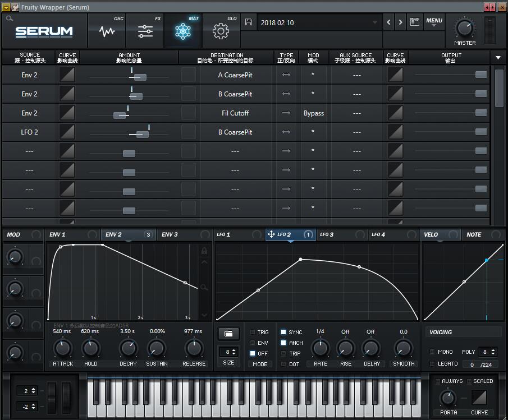Toggle bidirectional type arrow for A CoarsePit
The height and width of the screenshot is (420, 508).
click(286, 75)
